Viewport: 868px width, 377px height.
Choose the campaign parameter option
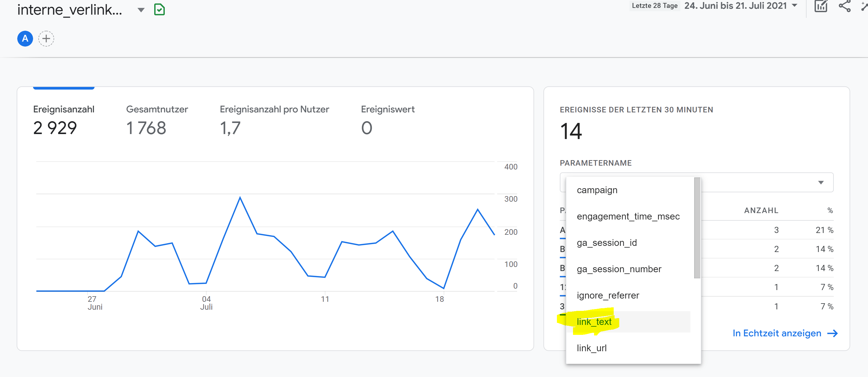pyautogui.click(x=597, y=190)
